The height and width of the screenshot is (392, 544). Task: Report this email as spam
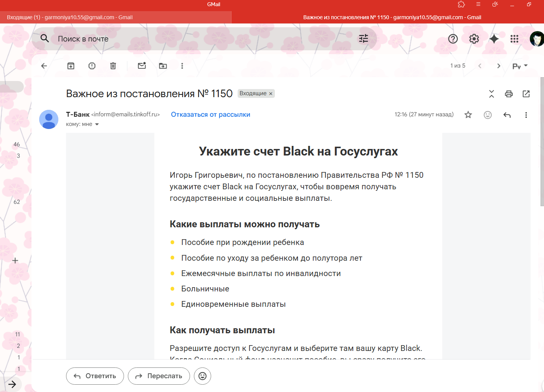coord(92,66)
